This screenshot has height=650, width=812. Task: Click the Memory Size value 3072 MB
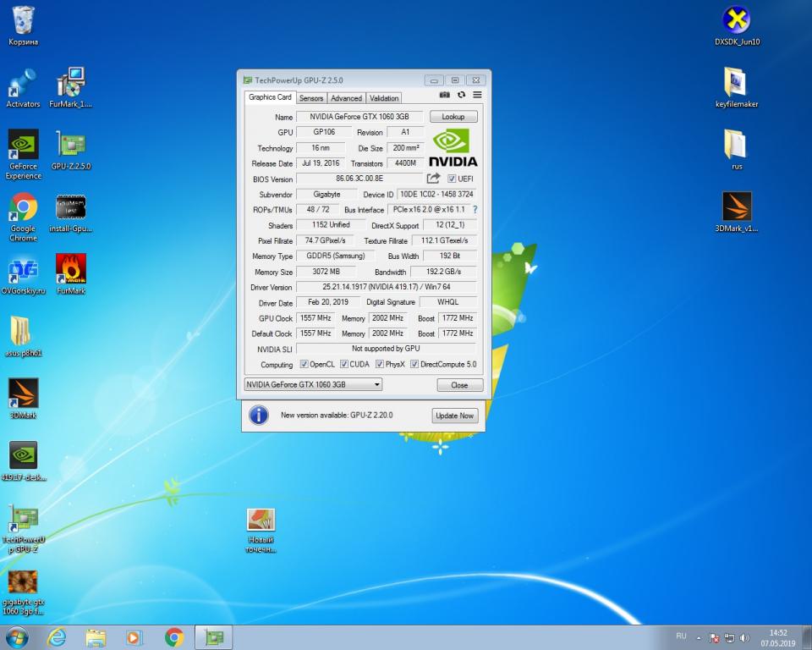[x=326, y=272]
